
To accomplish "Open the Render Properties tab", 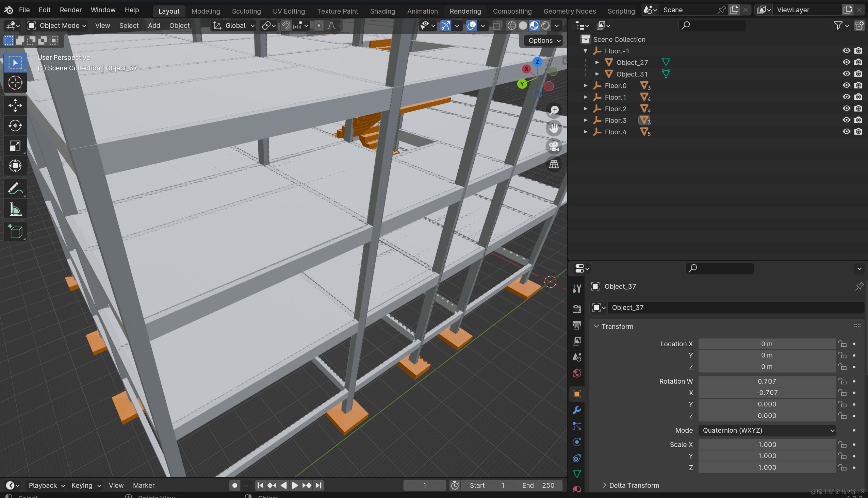I will pos(576,308).
